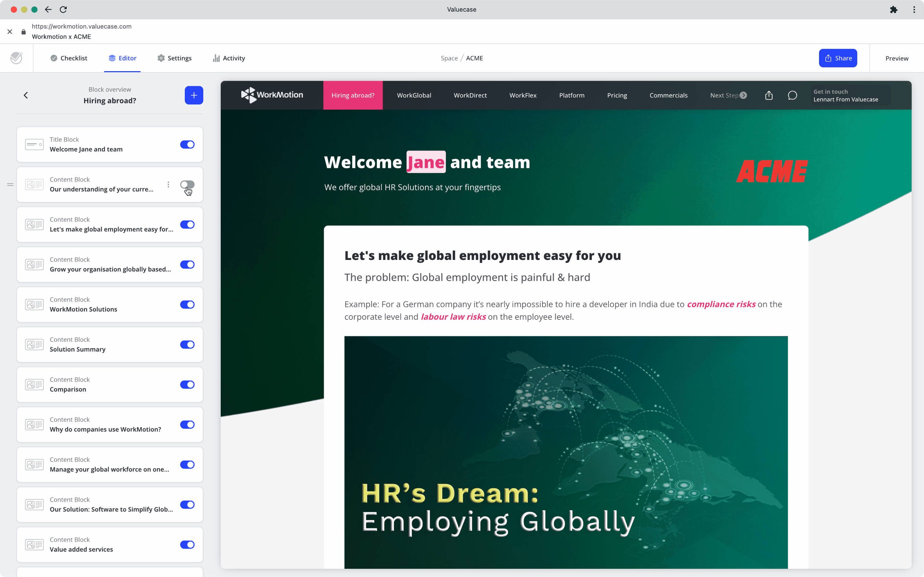Open the chat bubble icon in preview nav
The width and height of the screenshot is (924, 577).
793,95
